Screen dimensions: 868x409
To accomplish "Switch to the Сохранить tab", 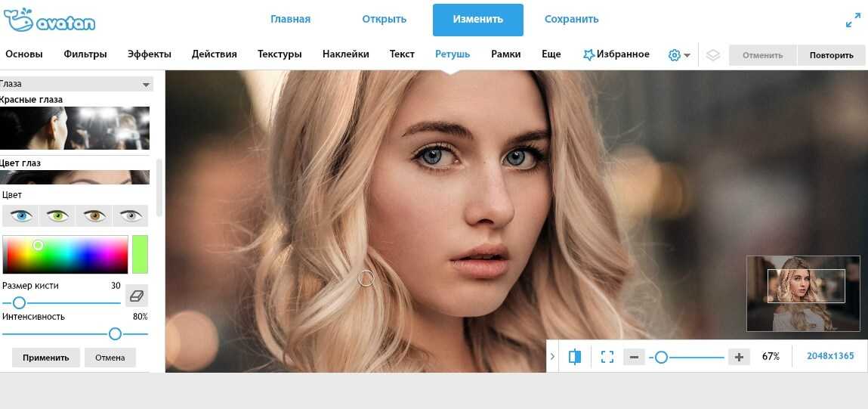I will coord(571,20).
